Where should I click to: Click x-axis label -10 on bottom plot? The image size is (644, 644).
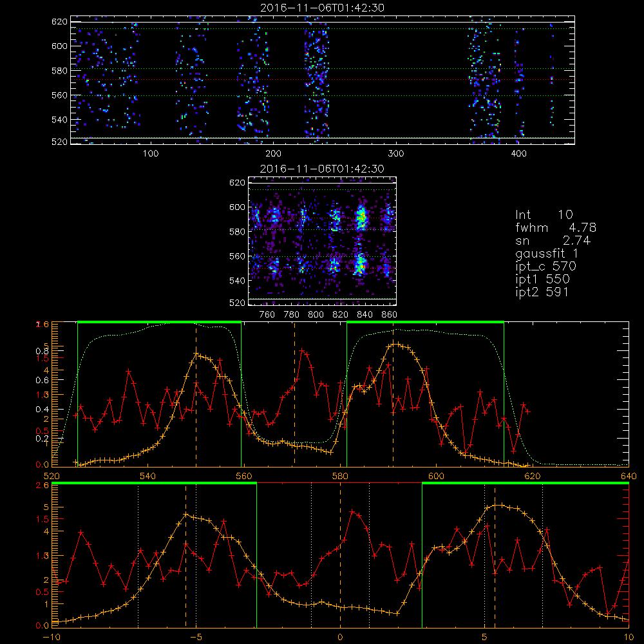tap(52, 637)
